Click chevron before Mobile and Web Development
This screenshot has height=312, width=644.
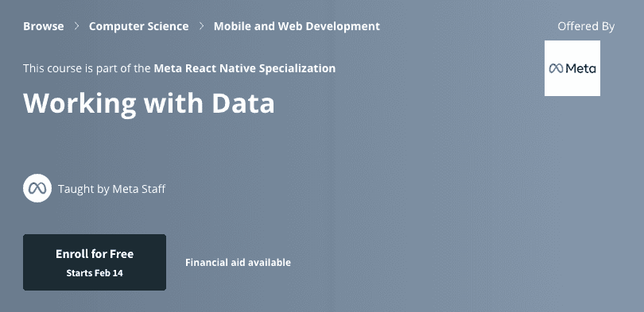(x=201, y=26)
